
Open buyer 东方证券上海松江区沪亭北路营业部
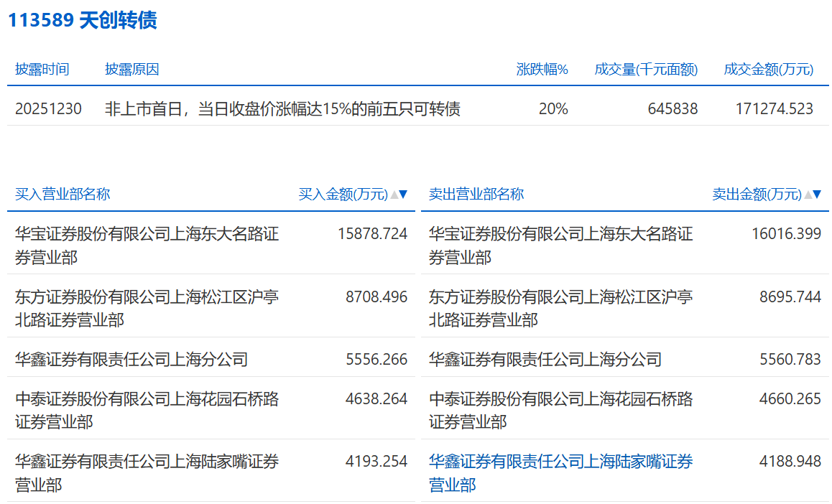pyautogui.click(x=147, y=308)
